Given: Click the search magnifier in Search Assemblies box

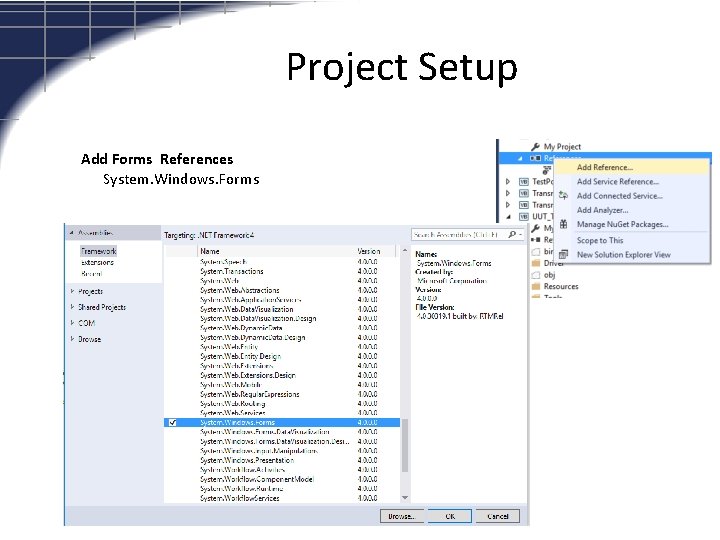Looking at the screenshot, I should point(512,235).
